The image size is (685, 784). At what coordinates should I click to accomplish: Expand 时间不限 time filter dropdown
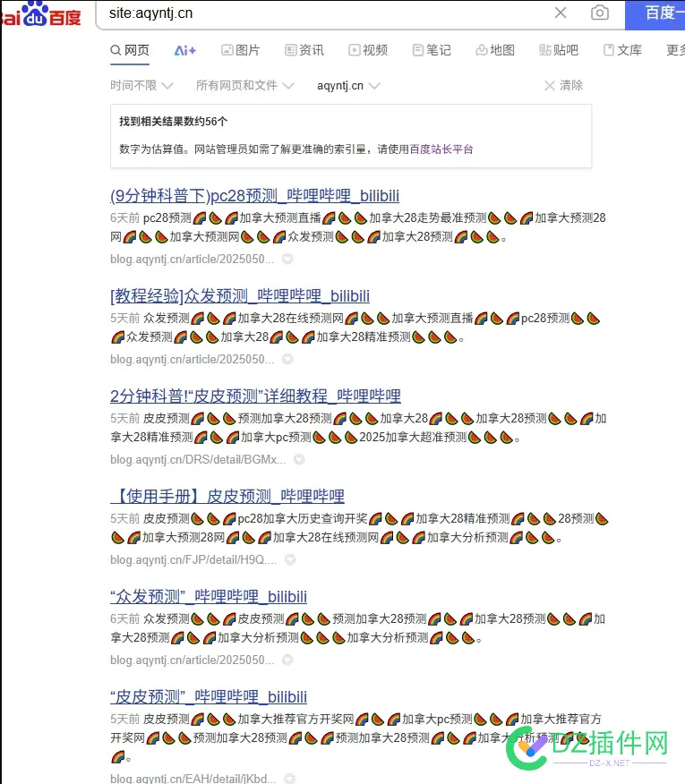[141, 86]
